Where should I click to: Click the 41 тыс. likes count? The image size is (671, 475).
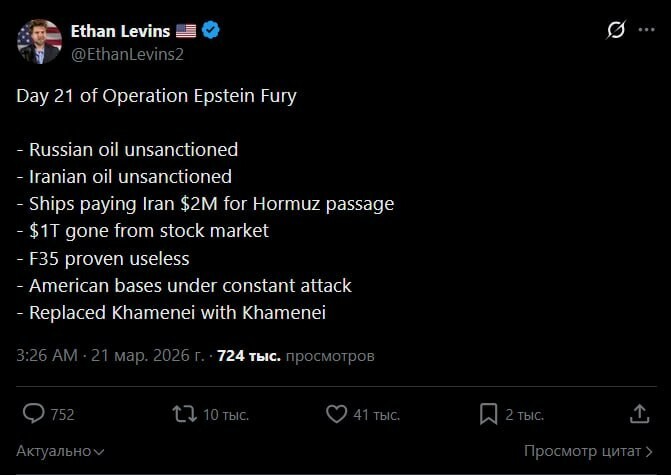[x=376, y=414]
